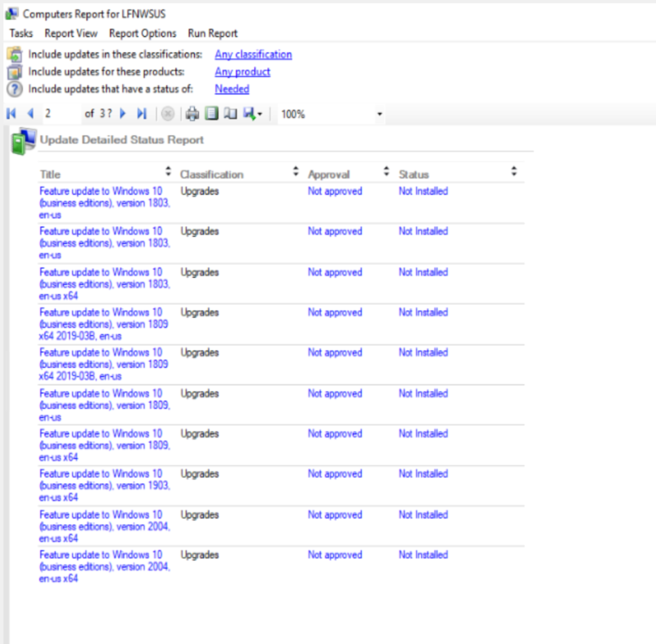
Task: Click Upgrades for 1809 en-us x64 row
Action: point(200,434)
